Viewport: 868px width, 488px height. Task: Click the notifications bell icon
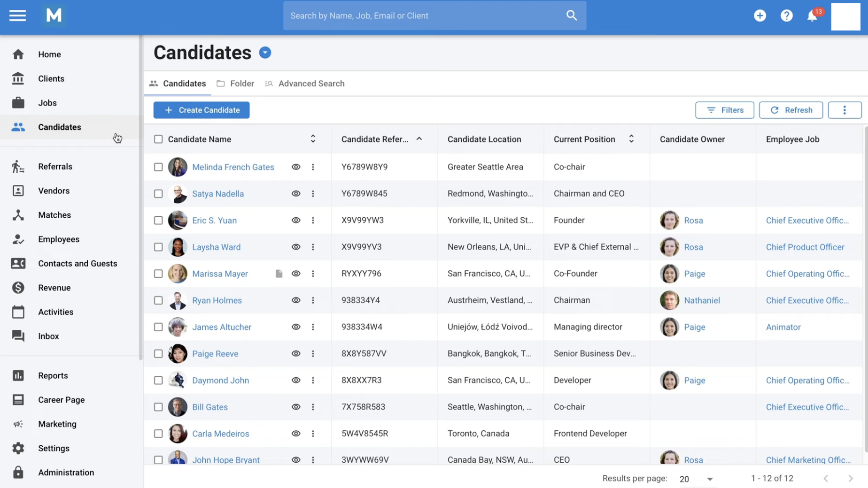click(x=812, y=16)
